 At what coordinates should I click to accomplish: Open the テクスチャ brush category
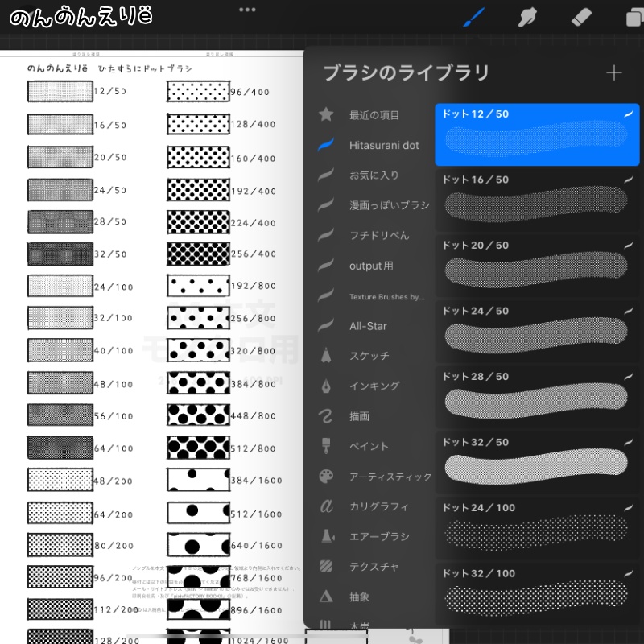(373, 567)
